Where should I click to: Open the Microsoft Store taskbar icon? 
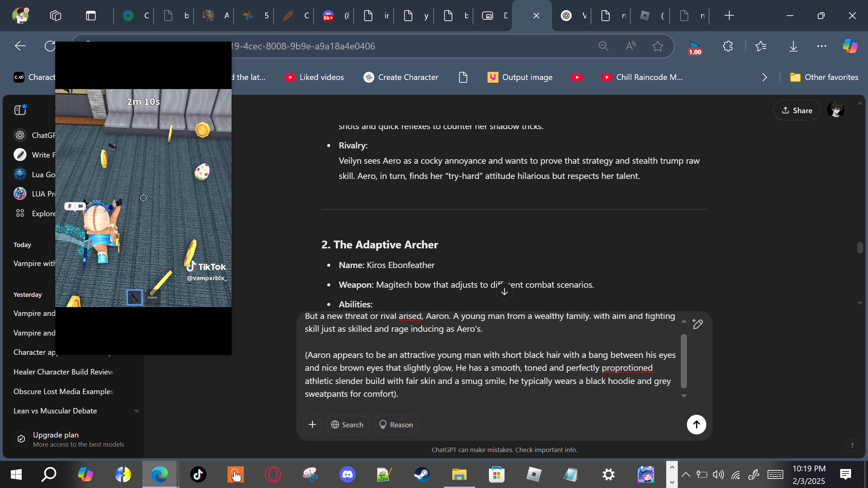pos(497,474)
